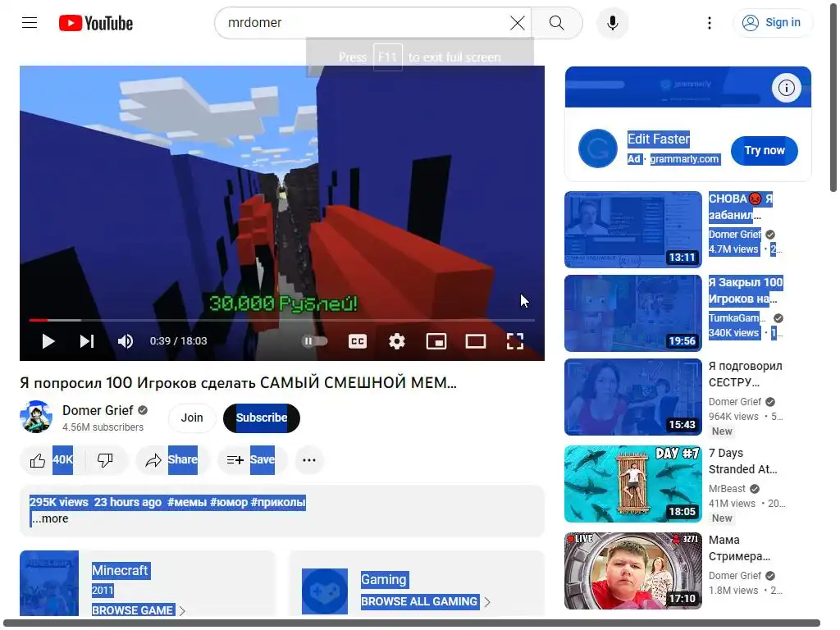Mute the video volume
This screenshot has width=840, height=630.
(x=126, y=341)
